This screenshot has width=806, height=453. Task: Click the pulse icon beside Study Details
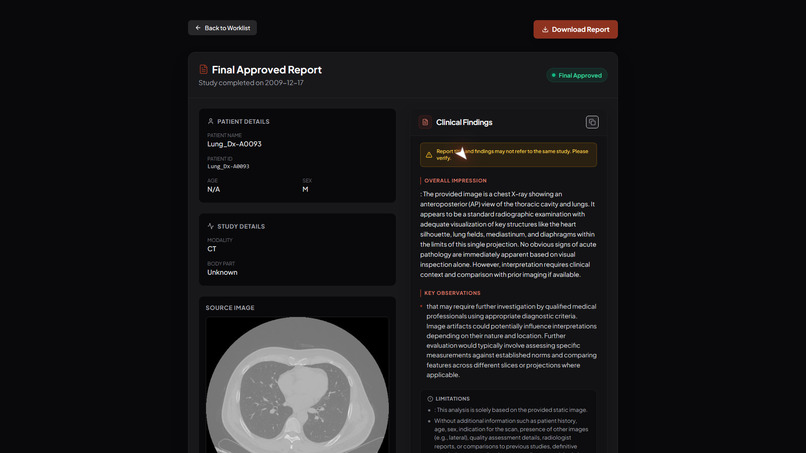210,226
